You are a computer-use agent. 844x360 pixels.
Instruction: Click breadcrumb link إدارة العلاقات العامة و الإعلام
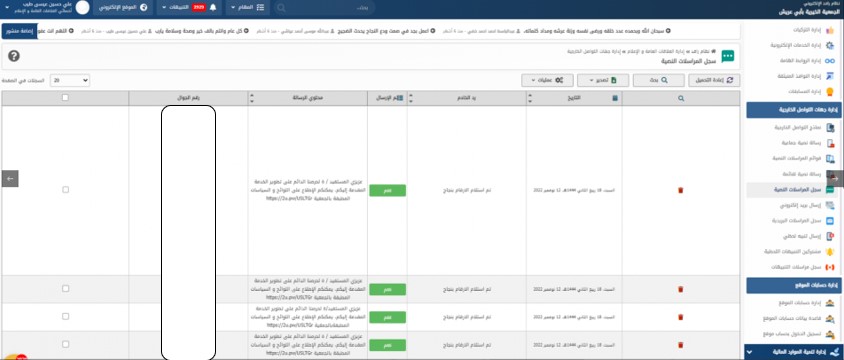pyautogui.click(x=657, y=51)
